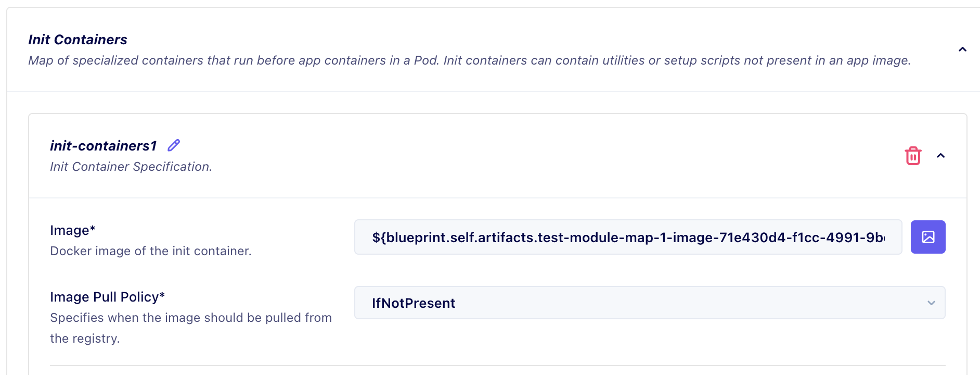
Task: Click the Image Pull Policy label
Action: pyautogui.click(x=104, y=297)
